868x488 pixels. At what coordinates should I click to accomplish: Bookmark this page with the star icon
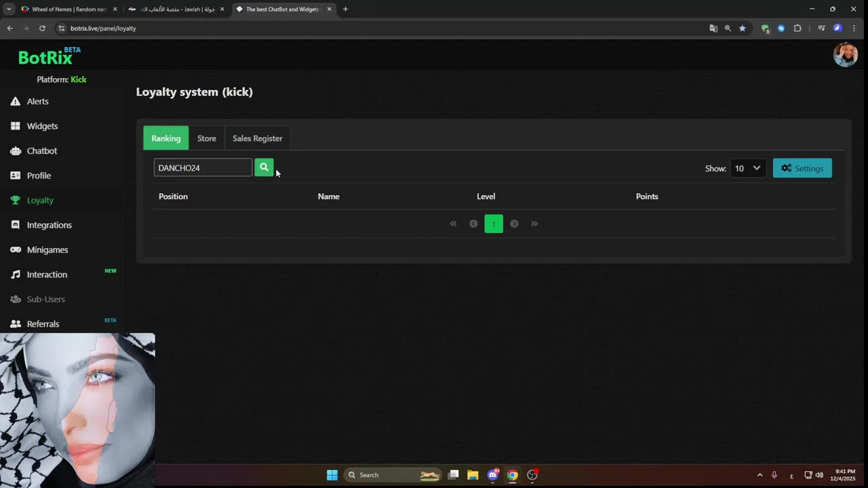[x=743, y=28]
